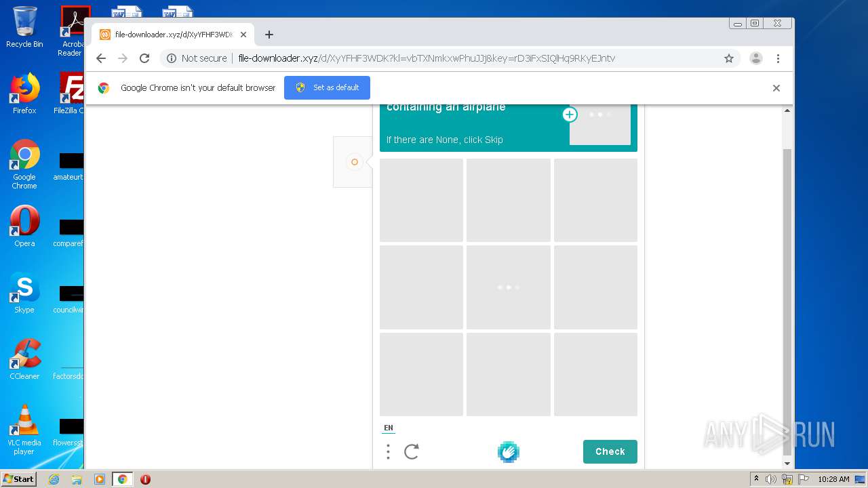The image size is (868, 488).
Task: Open the Google Chrome desktop shortcut
Action: [24, 164]
